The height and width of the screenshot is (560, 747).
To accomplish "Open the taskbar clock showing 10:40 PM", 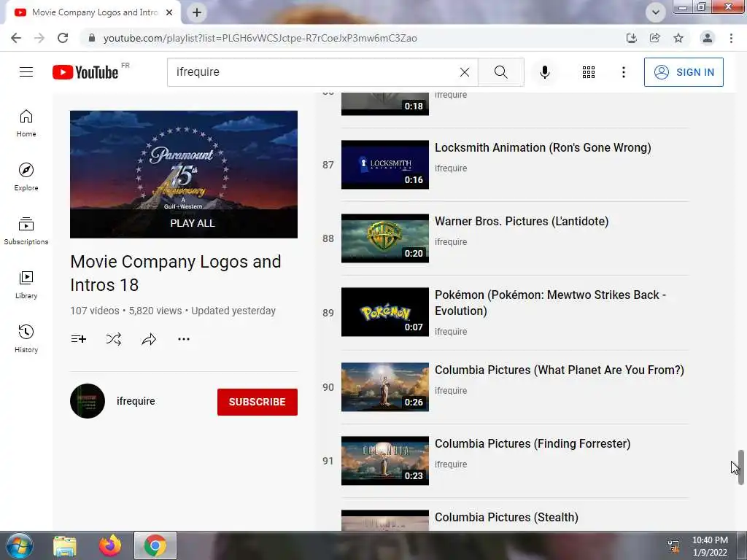I will (710, 546).
